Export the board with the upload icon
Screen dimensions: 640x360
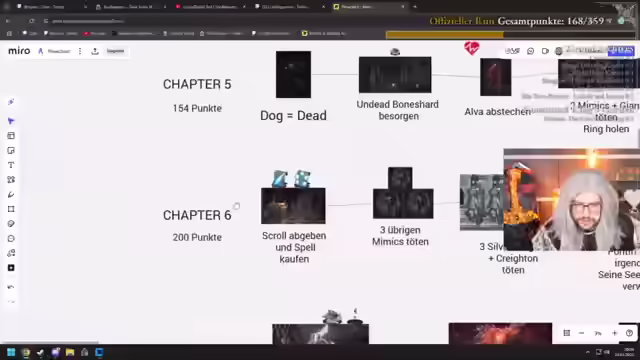click(95, 51)
